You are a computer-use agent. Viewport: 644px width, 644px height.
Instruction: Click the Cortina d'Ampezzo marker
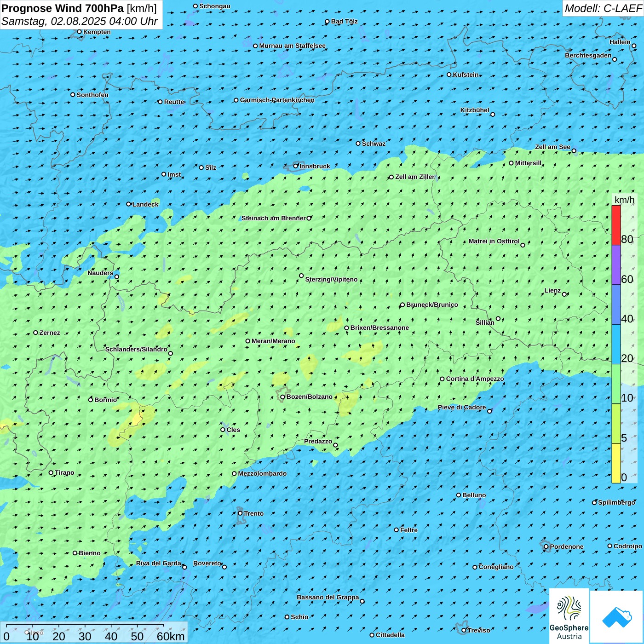click(442, 379)
